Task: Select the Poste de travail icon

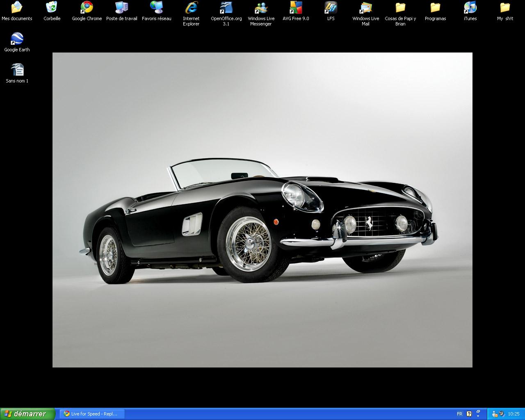Action: tap(121, 11)
